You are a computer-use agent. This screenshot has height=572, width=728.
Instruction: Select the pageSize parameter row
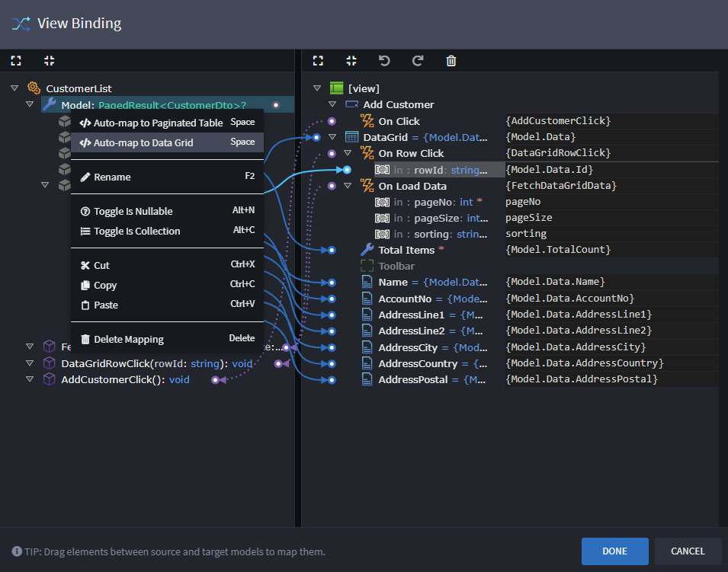(x=431, y=218)
